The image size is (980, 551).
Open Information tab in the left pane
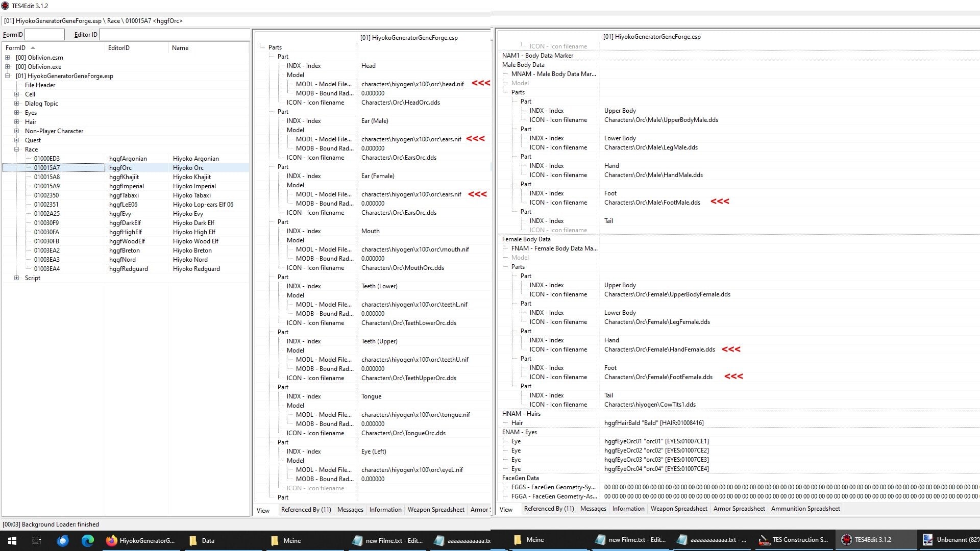coord(385,510)
